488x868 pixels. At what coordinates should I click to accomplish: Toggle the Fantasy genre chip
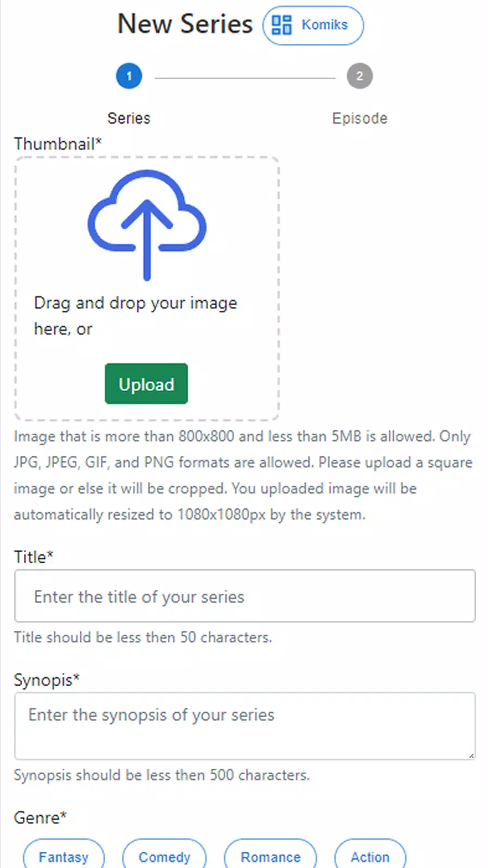(x=63, y=857)
